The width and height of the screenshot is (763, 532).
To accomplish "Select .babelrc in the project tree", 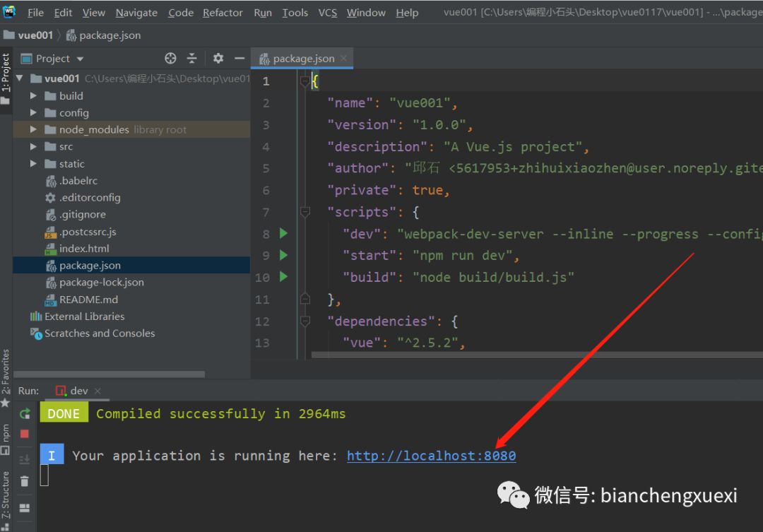I will click(x=78, y=181).
